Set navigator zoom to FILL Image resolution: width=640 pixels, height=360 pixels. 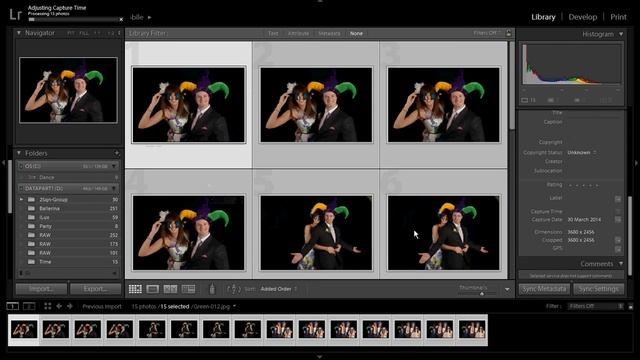84,33
